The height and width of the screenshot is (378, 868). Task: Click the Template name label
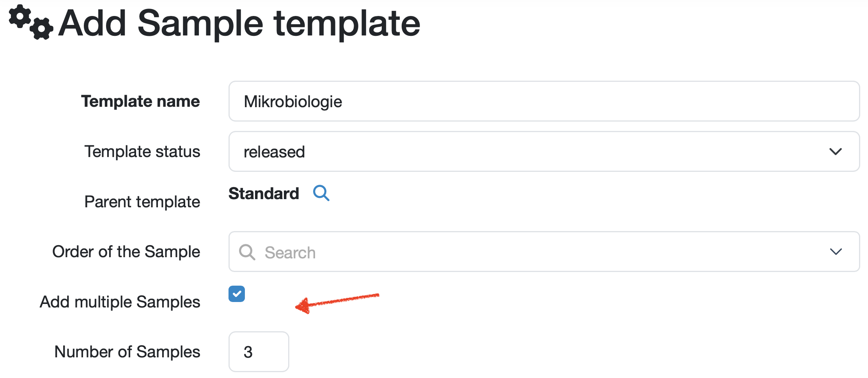140,101
